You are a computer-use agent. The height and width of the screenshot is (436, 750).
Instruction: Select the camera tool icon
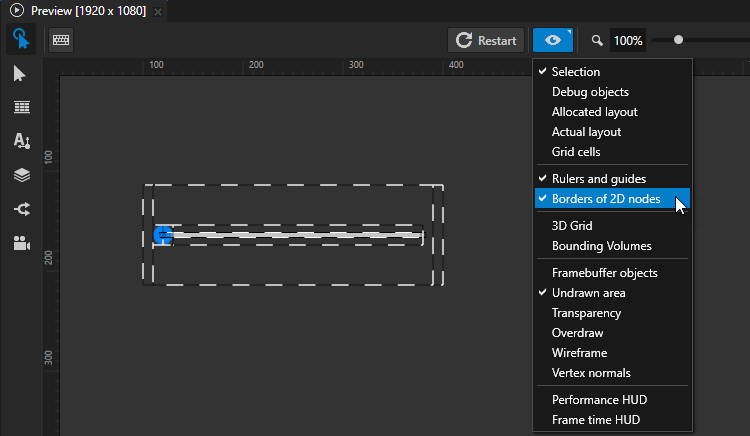pyautogui.click(x=21, y=243)
